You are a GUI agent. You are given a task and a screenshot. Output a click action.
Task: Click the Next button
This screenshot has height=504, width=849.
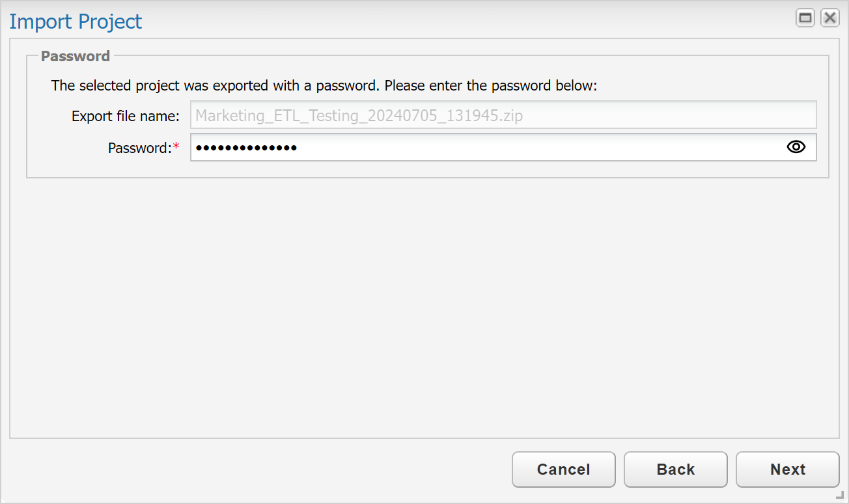[787, 469]
